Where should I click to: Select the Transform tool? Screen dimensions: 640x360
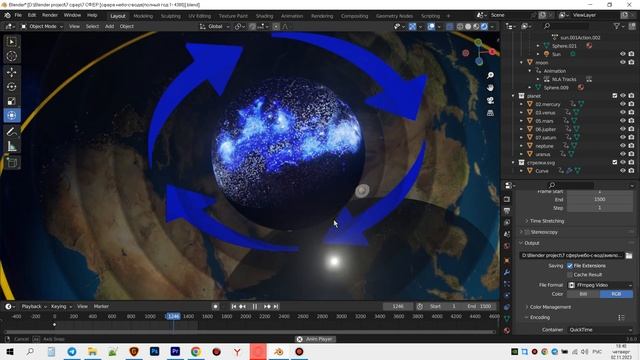11,115
